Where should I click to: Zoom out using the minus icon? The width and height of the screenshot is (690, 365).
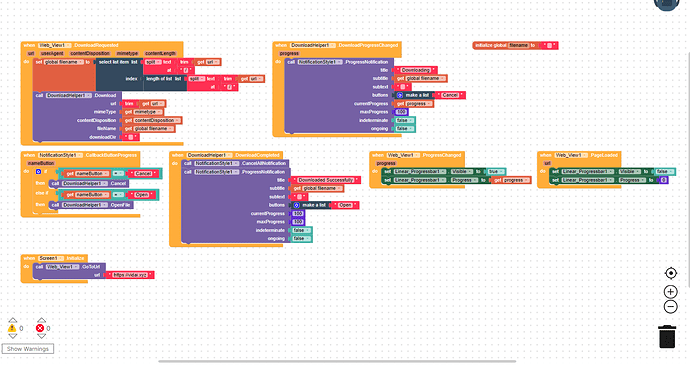point(670,307)
